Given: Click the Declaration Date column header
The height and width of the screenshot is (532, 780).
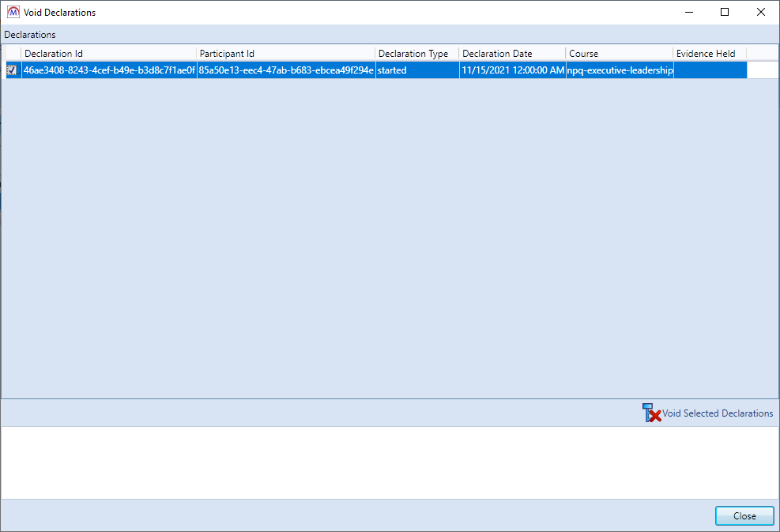Looking at the screenshot, I should pos(512,54).
